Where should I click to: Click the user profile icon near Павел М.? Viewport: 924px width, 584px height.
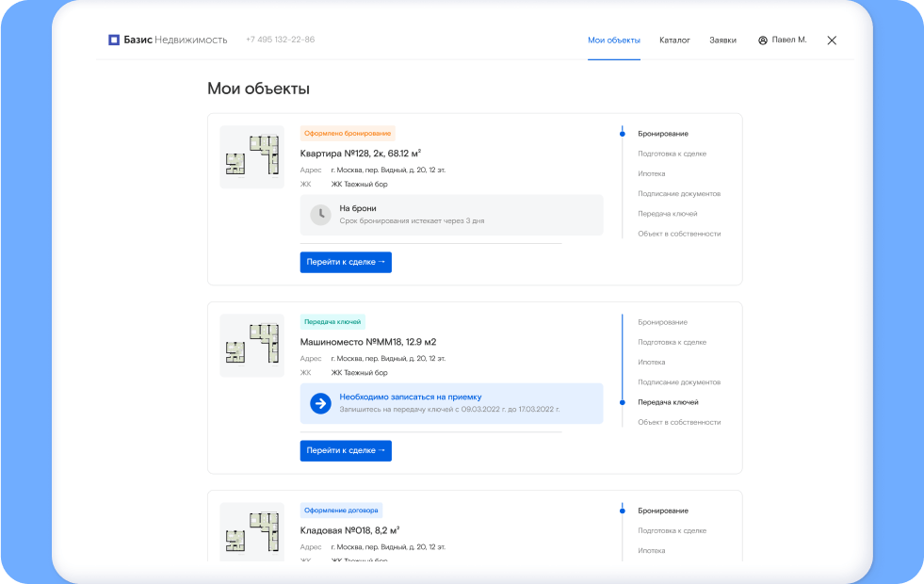tap(762, 41)
